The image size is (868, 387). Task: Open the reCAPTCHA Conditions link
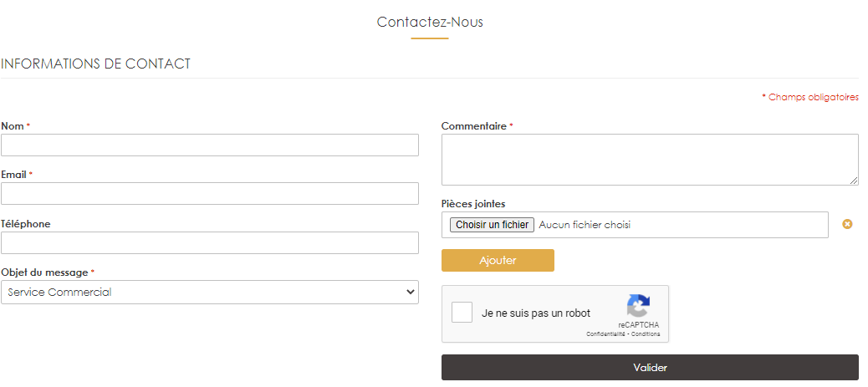pyautogui.click(x=646, y=334)
